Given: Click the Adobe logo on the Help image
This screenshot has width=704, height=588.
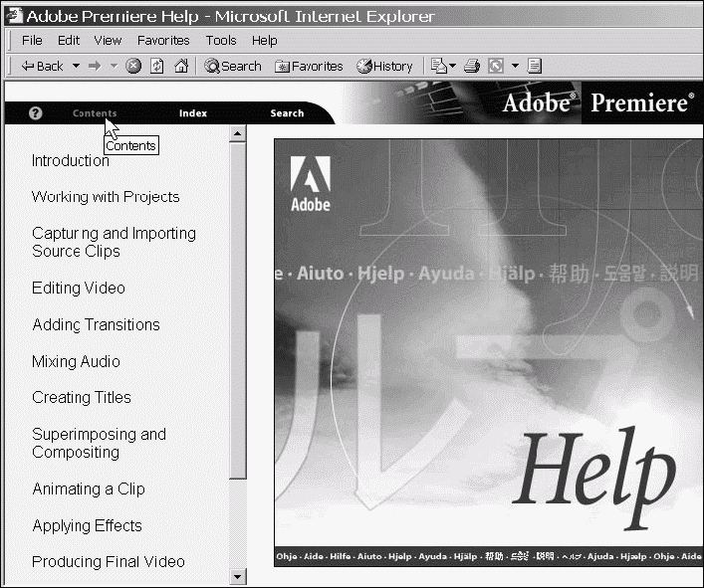Looking at the screenshot, I should point(310,184).
